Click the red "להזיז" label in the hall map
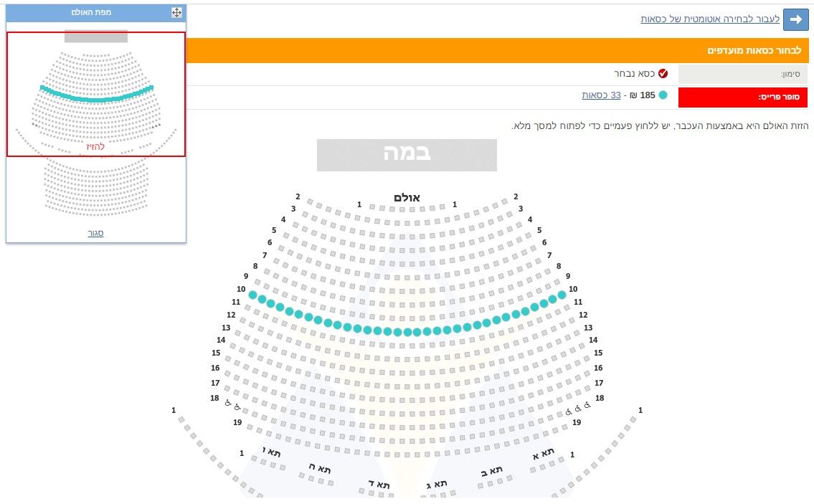 tap(95, 146)
